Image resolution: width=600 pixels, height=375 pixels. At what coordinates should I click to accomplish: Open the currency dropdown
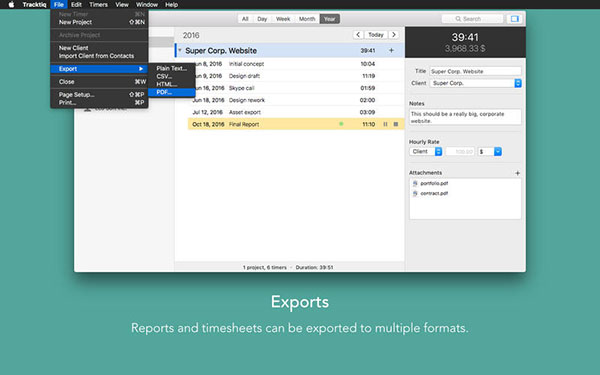click(x=489, y=152)
